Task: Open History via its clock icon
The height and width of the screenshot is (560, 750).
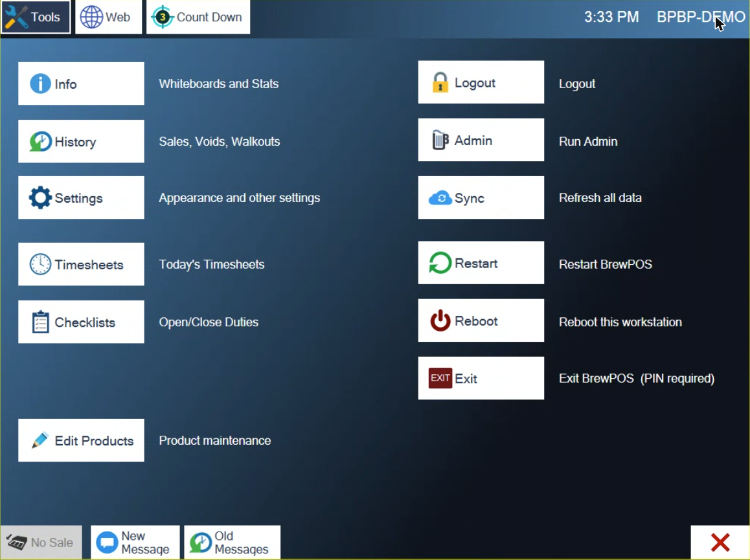Action: pos(40,142)
